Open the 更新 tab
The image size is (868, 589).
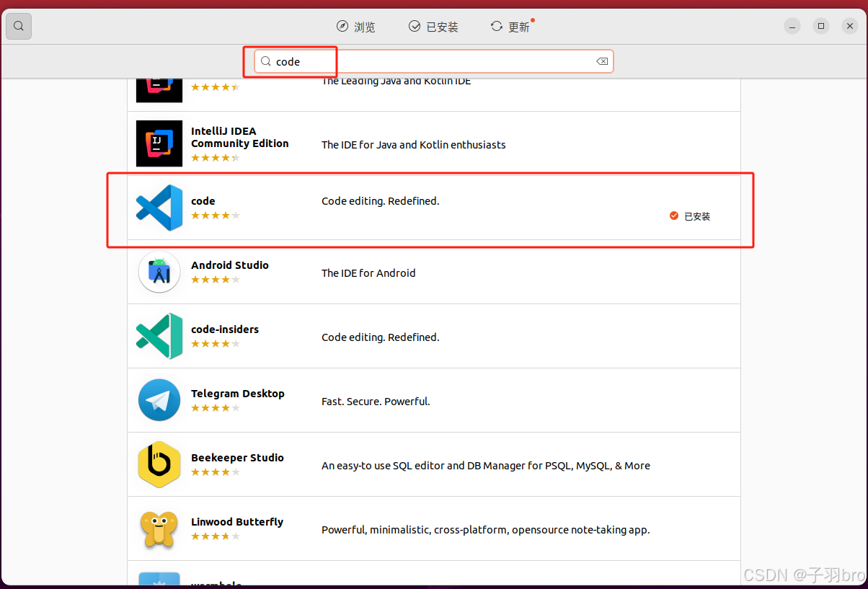(511, 27)
